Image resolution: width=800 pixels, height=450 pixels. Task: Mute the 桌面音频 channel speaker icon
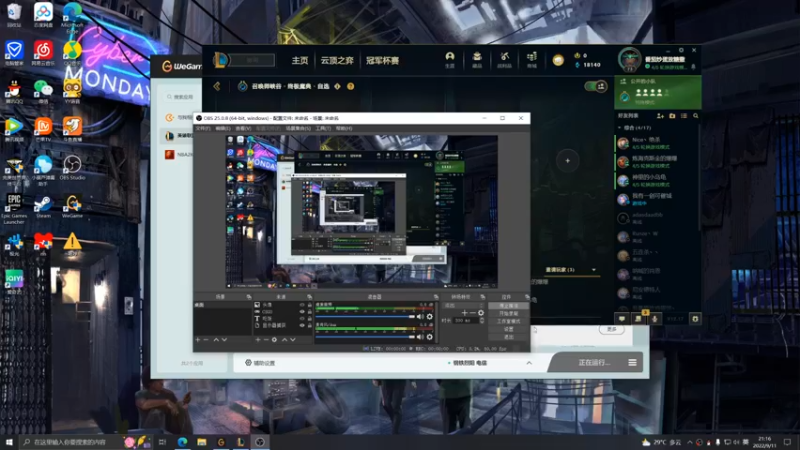coord(420,317)
